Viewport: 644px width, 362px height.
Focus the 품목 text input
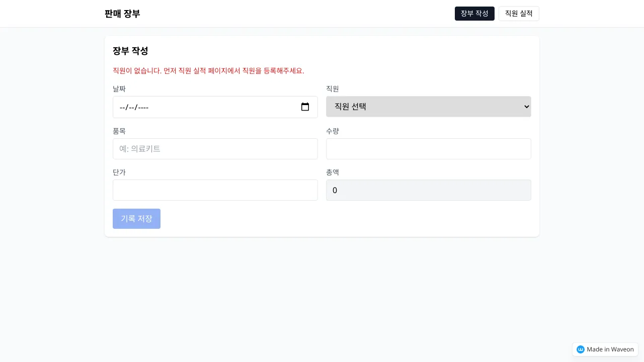click(215, 149)
